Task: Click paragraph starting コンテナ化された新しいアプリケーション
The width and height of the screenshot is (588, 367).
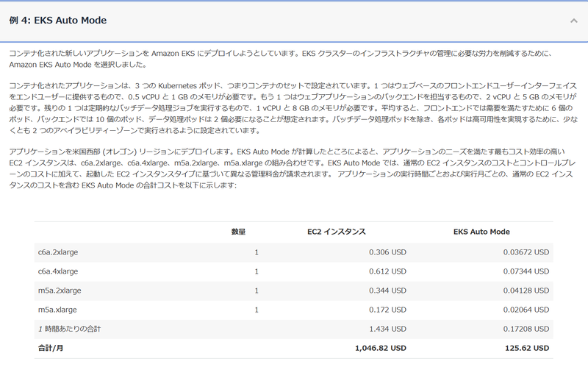Action: tap(281, 59)
